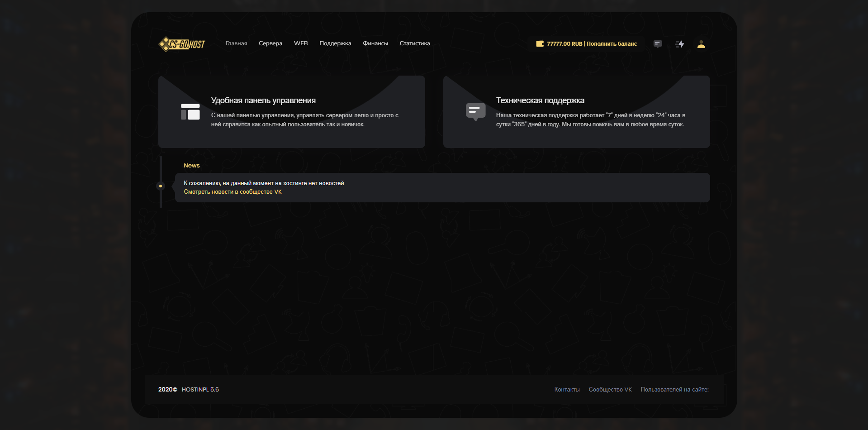The height and width of the screenshot is (430, 868).
Task: Click the Удобная панель управления heading
Action: pos(263,100)
